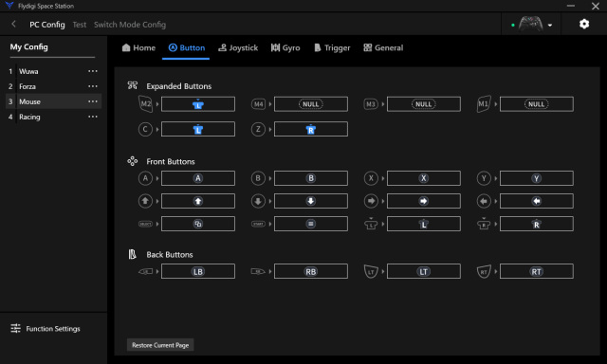Click the Z button icon
Image resolution: width=607 pixels, height=364 pixels.
(x=258, y=129)
